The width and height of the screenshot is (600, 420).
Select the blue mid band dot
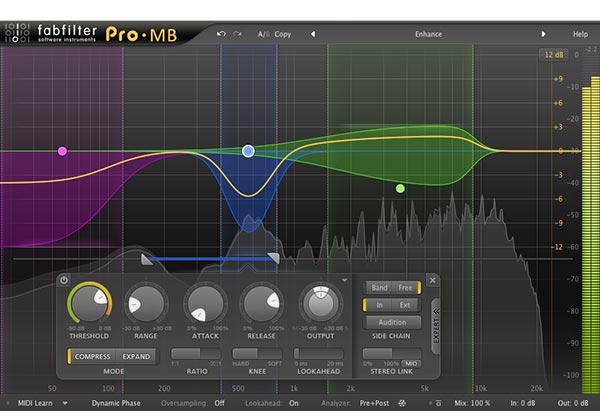point(248,151)
